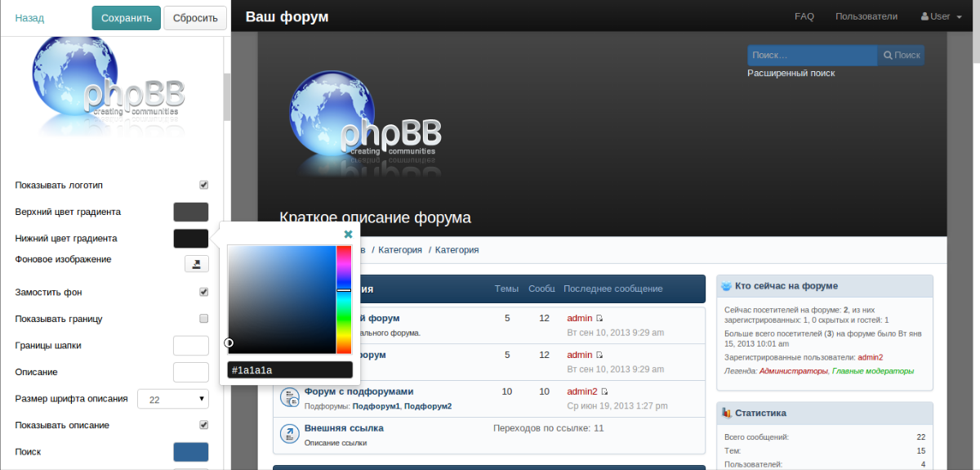
Task: Click the forum-with-subforums folder icon
Action: coord(289,397)
